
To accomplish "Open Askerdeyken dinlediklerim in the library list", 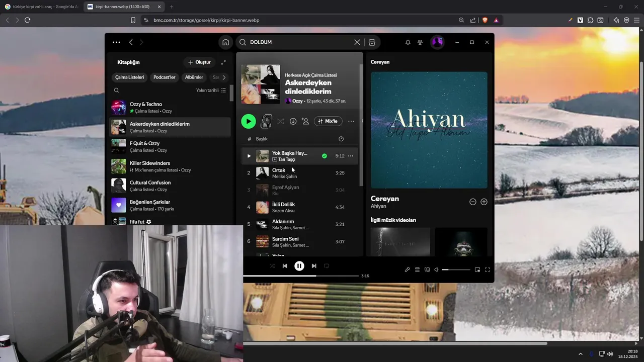I will click(170, 127).
